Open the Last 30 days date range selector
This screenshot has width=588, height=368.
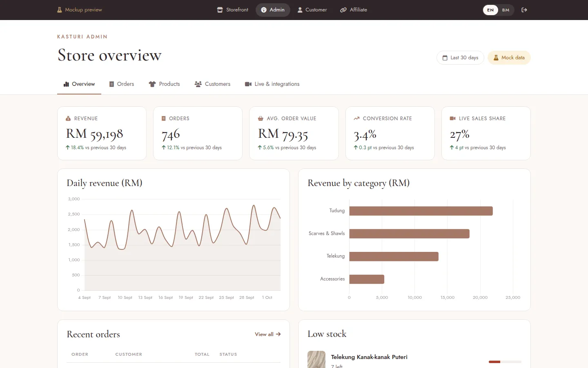tap(460, 58)
